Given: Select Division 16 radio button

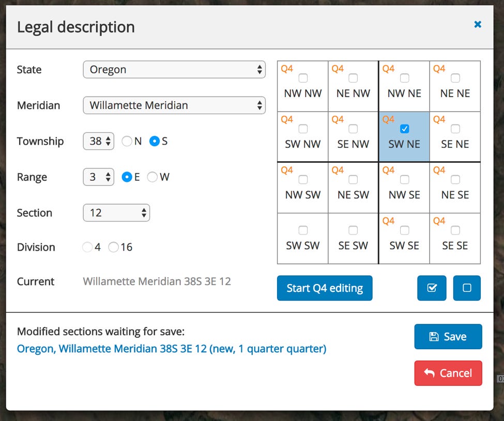Looking at the screenshot, I should pos(113,247).
